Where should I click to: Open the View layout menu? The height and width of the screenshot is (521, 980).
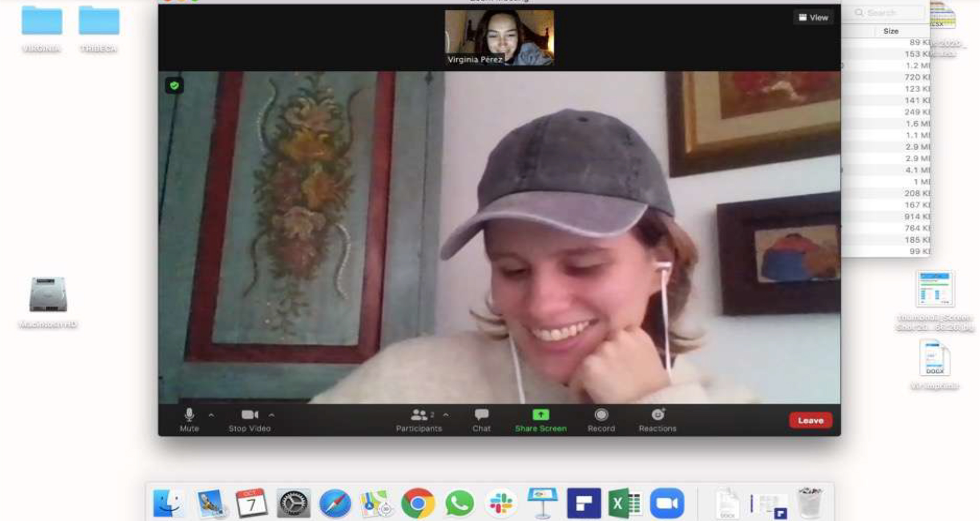(813, 18)
